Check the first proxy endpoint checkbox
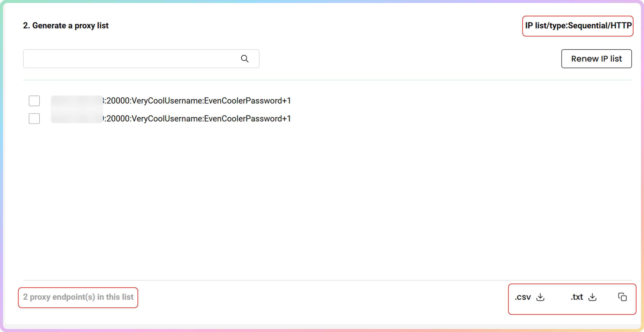The width and height of the screenshot is (644, 332). pyautogui.click(x=34, y=101)
